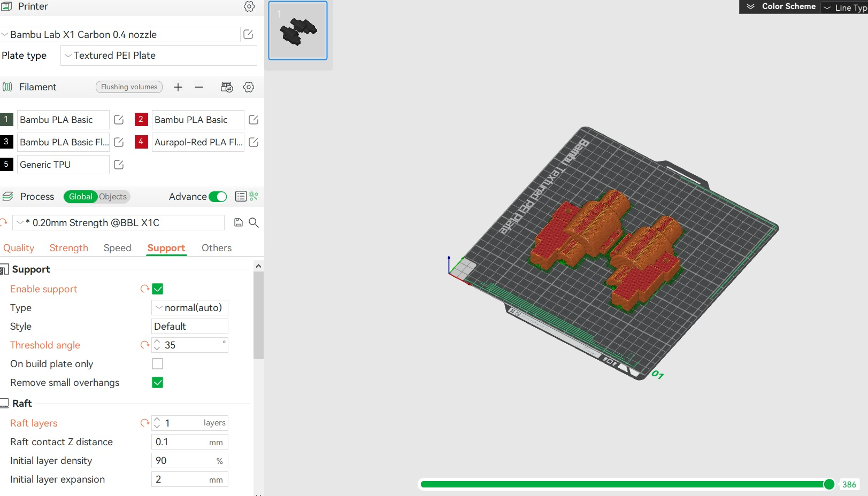Save the process preset with disk icon
The height and width of the screenshot is (496, 868).
point(239,222)
